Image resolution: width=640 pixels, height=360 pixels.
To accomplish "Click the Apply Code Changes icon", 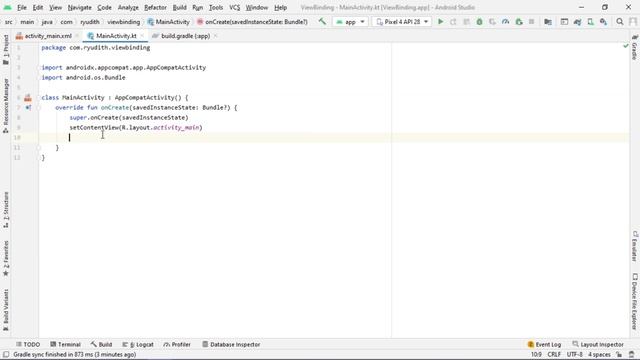I will (467, 22).
